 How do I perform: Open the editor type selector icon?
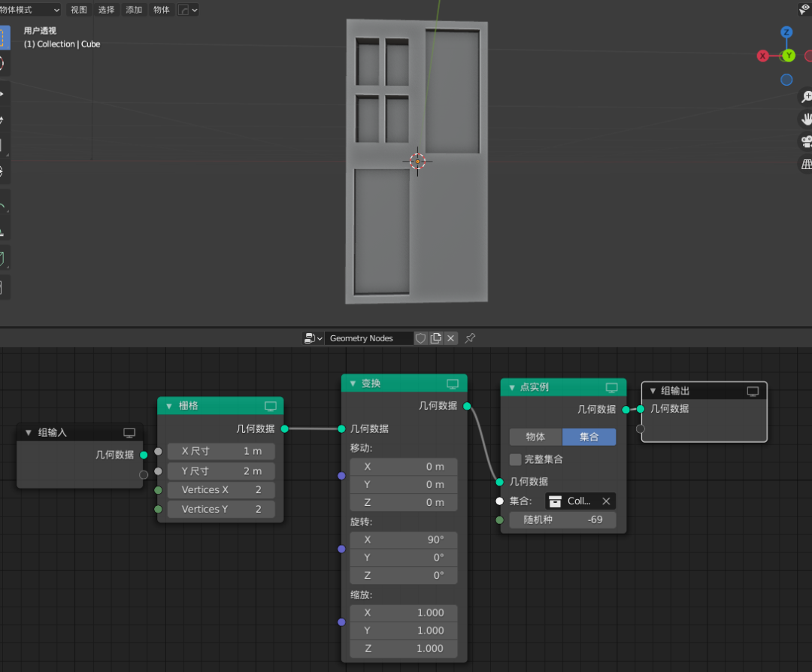tap(311, 338)
